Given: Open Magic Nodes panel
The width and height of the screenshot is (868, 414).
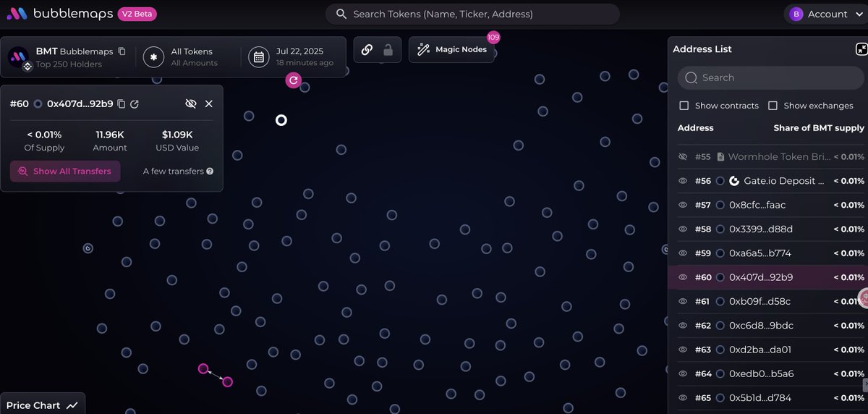Looking at the screenshot, I should 452,50.
